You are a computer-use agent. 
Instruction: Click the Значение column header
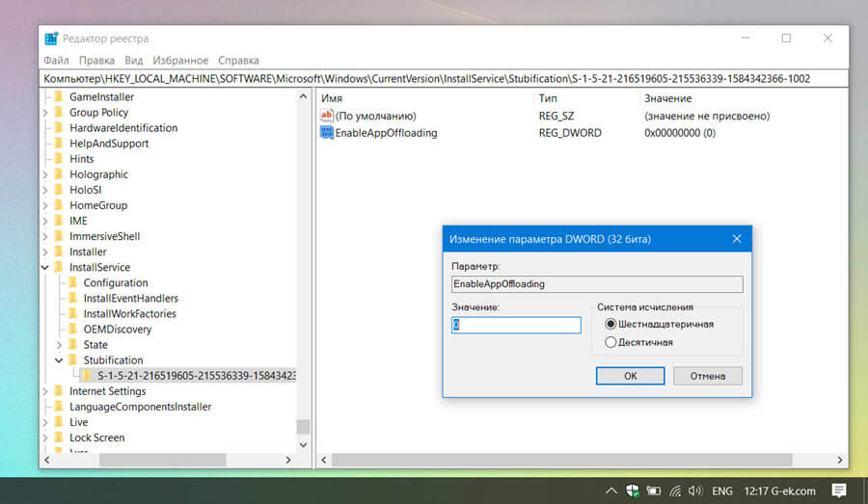[667, 98]
